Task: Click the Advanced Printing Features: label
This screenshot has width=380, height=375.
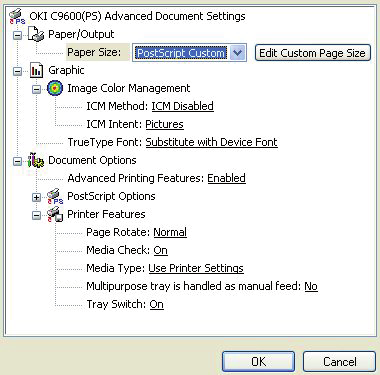Action: pos(136,178)
